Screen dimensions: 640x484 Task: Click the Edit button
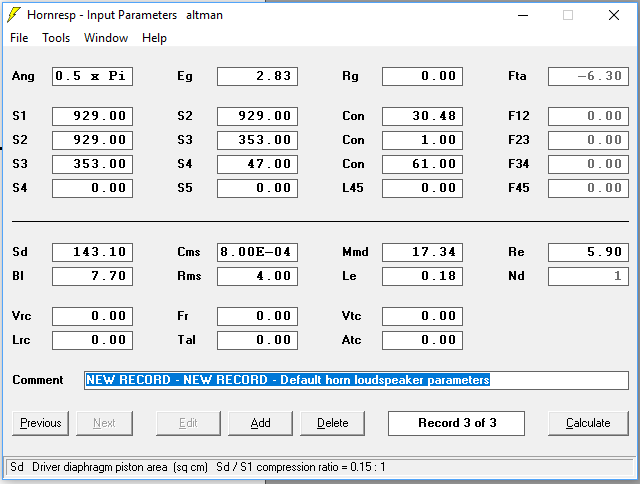click(188, 423)
